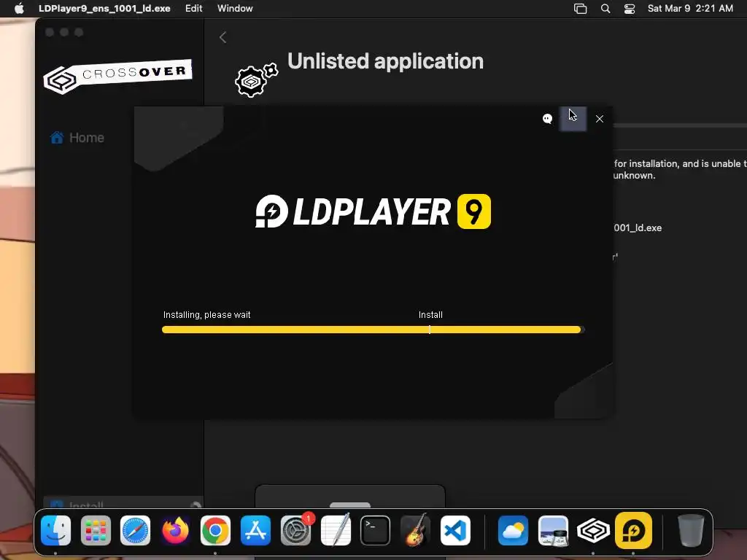Open the Trash in the Dock
747x560 pixels.
click(x=691, y=530)
